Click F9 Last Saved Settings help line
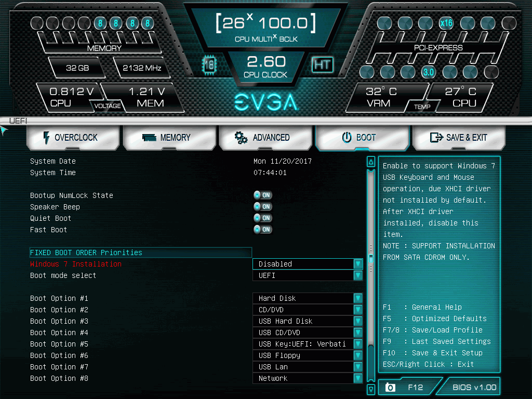The image size is (532, 399). click(436, 341)
